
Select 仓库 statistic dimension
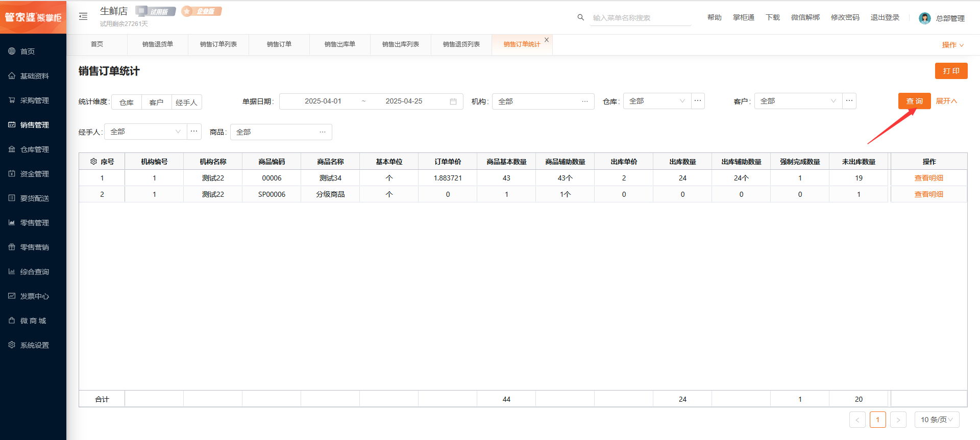point(127,102)
